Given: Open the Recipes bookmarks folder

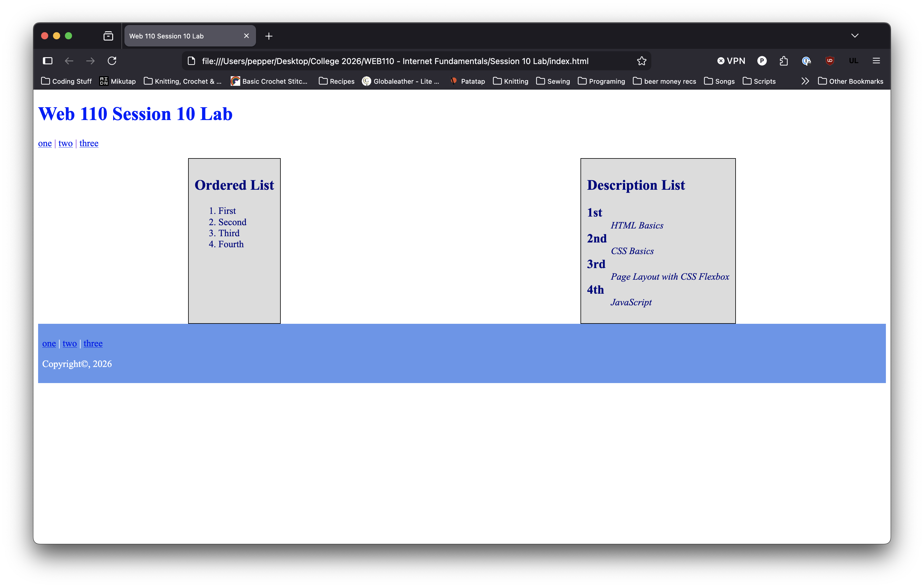Looking at the screenshot, I should [336, 81].
